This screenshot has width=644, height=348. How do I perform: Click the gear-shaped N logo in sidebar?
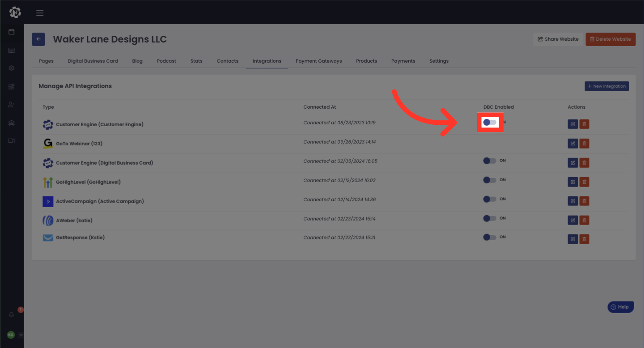click(x=15, y=12)
